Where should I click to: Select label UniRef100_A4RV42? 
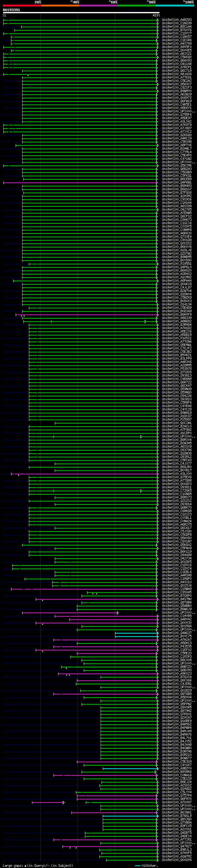point(177,620)
